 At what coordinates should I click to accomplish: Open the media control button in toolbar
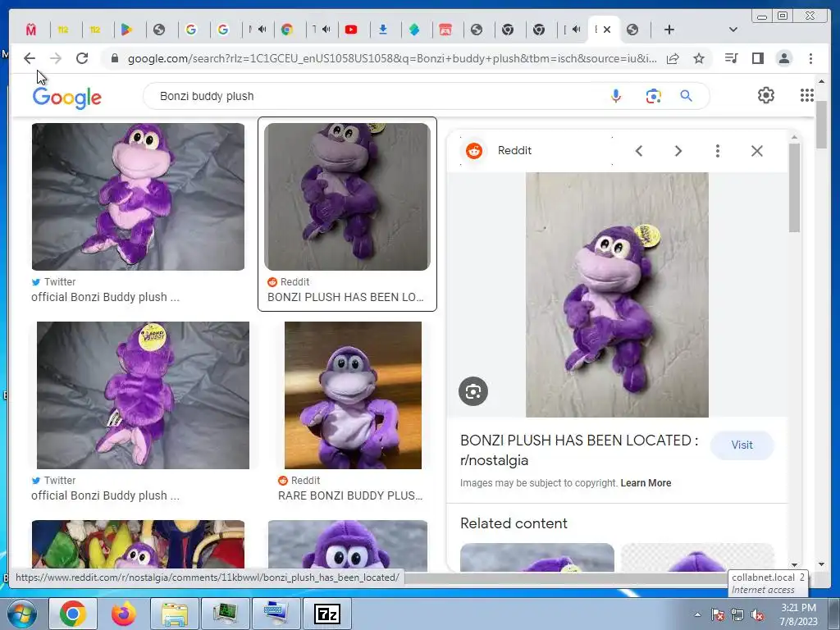point(731,58)
